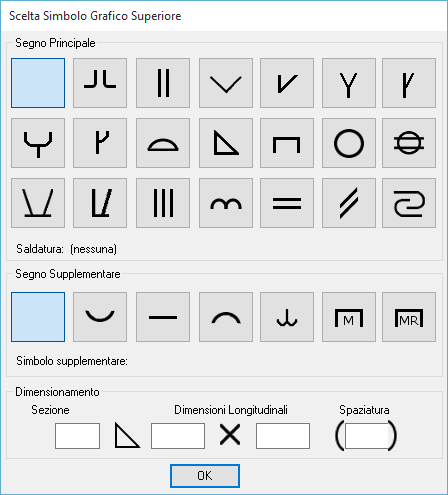Choose the flat finish supplementary line symbol

point(163,317)
